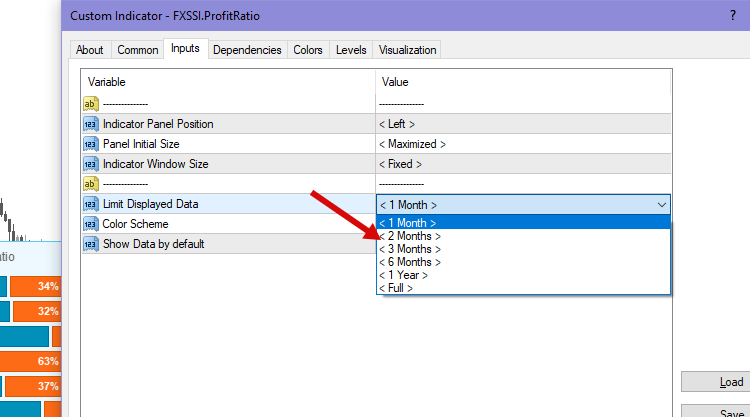Edit the Indicator Window Size value '< Fixed >'
The width and height of the screenshot is (750, 417).
click(x=400, y=164)
